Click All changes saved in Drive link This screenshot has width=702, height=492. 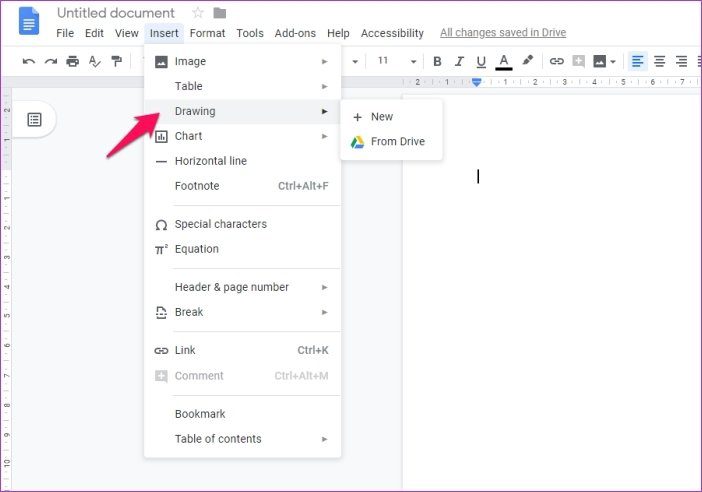[x=503, y=33]
